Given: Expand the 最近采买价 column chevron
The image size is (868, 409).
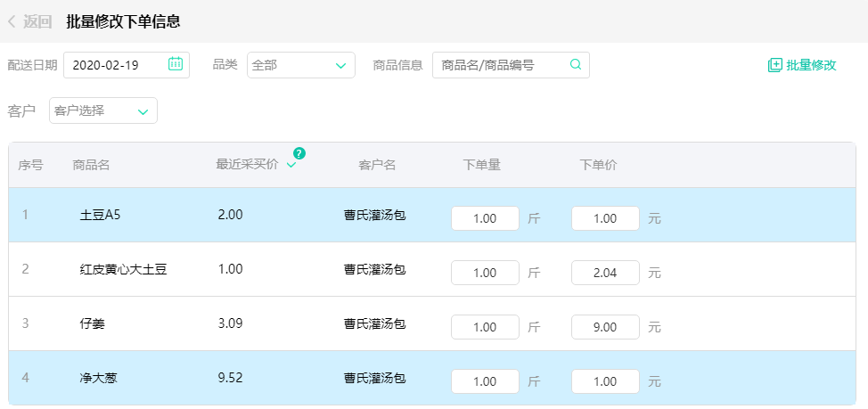Looking at the screenshot, I should [291, 165].
